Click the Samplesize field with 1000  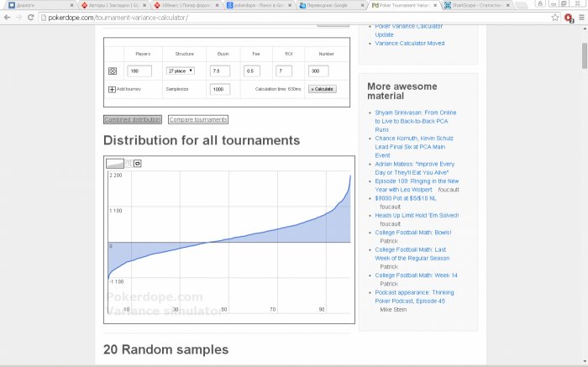point(220,89)
